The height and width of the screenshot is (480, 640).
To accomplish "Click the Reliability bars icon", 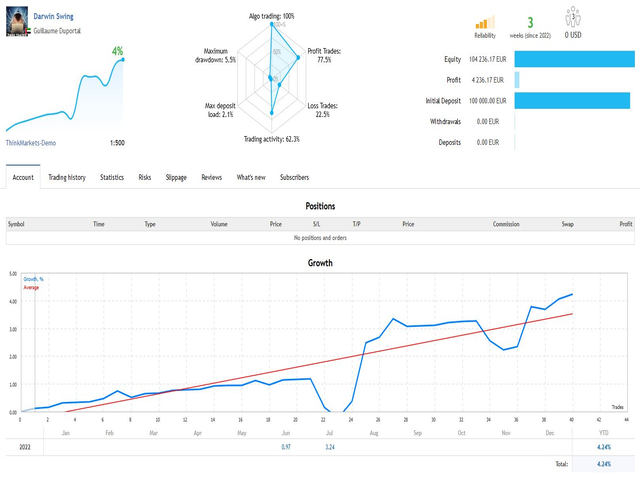I will click(x=485, y=23).
